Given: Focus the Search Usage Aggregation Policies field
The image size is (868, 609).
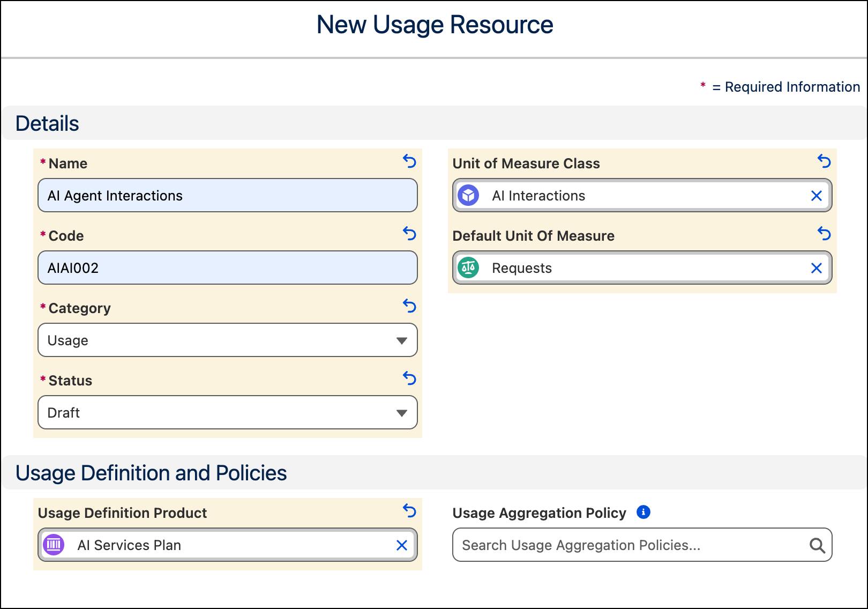Looking at the screenshot, I should [642, 545].
